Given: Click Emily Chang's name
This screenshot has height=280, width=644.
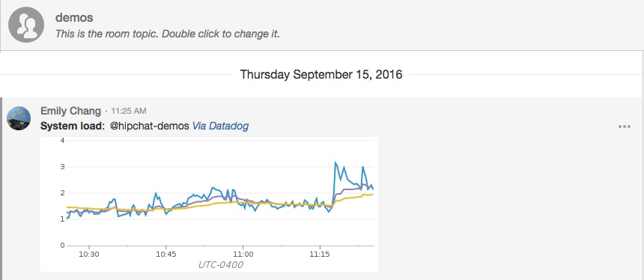Looking at the screenshot, I should (70, 111).
